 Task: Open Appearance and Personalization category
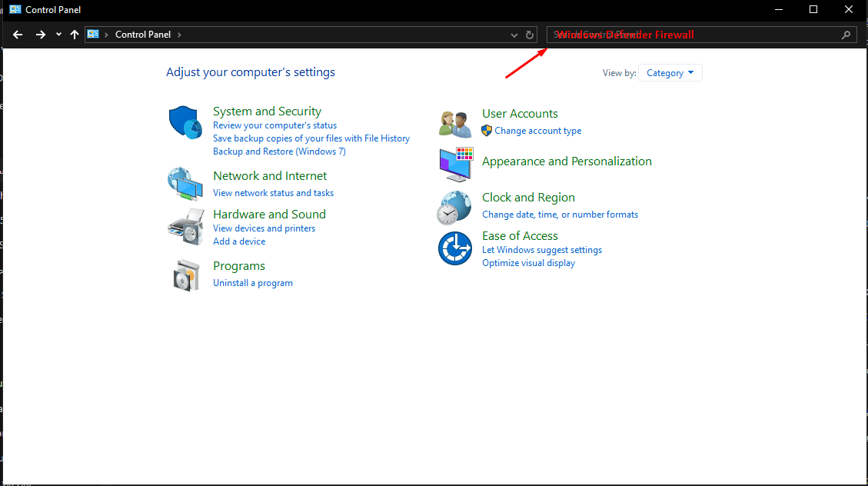point(567,161)
